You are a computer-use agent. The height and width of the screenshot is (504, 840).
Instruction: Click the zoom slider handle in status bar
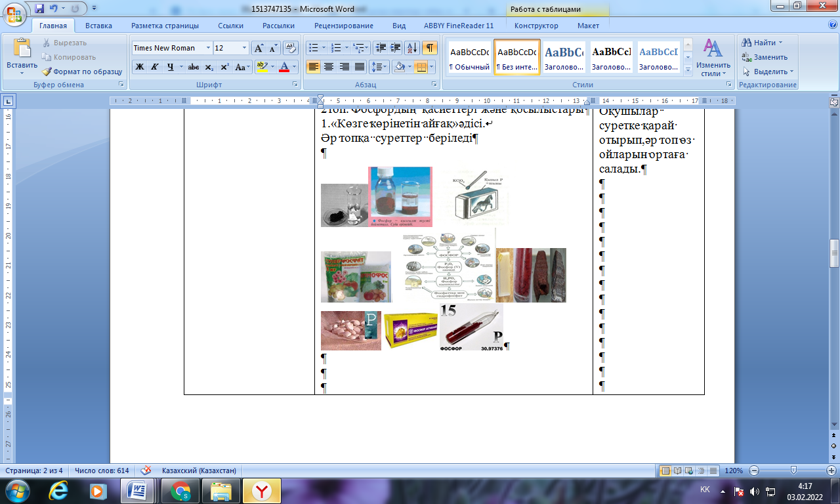click(x=793, y=471)
